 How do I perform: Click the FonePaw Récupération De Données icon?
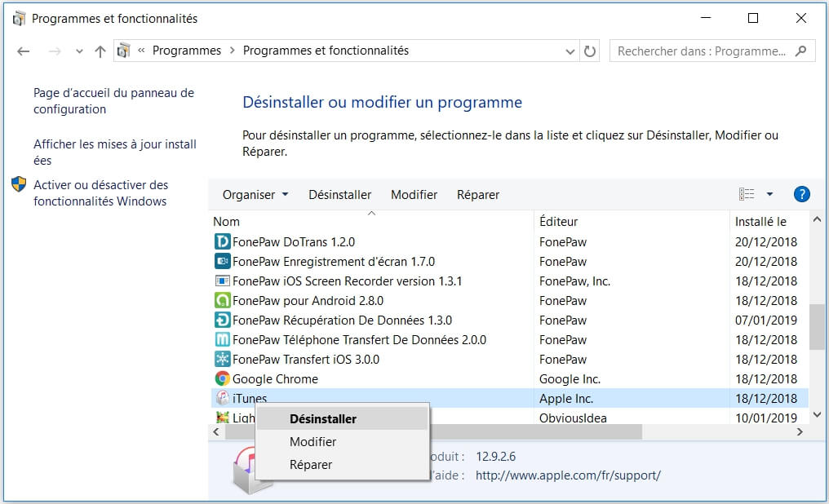pyautogui.click(x=223, y=321)
